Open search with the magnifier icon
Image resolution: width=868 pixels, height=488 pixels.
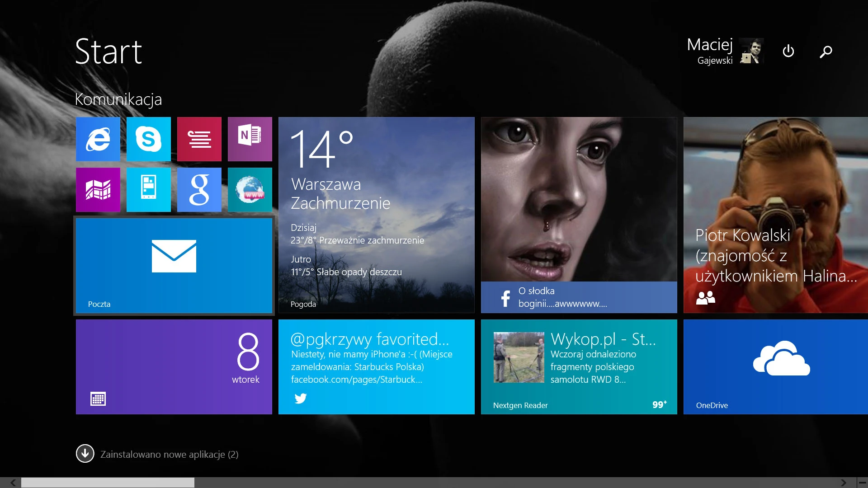[x=826, y=52]
